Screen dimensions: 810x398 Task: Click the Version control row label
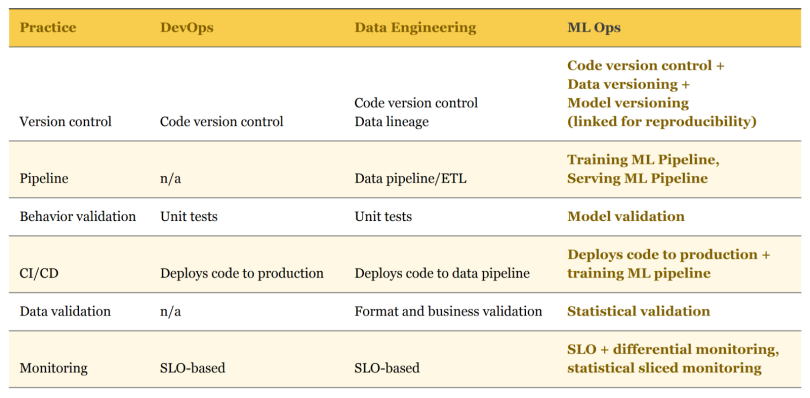65,122
